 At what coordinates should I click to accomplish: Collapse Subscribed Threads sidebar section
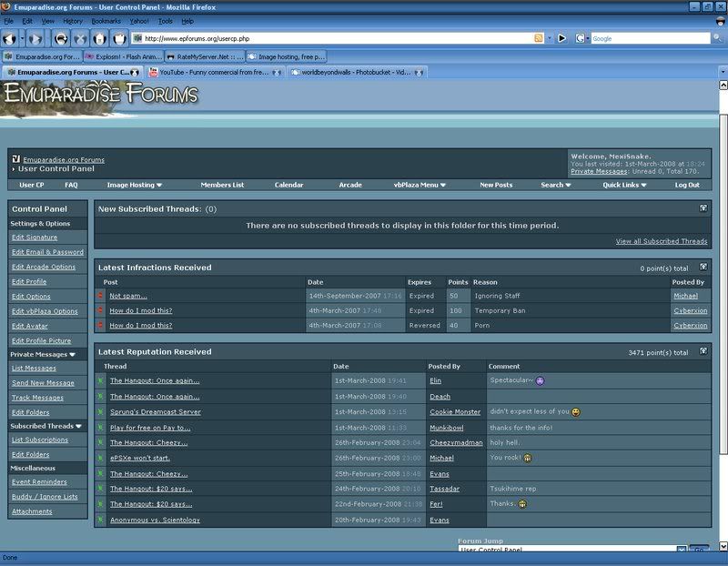(x=78, y=426)
